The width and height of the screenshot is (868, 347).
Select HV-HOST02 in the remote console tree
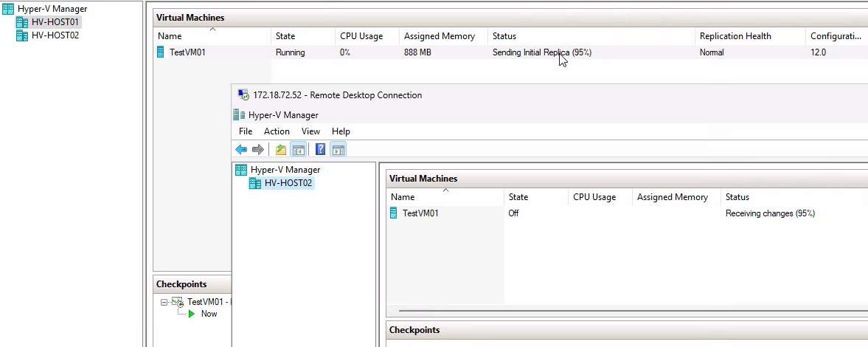(288, 183)
